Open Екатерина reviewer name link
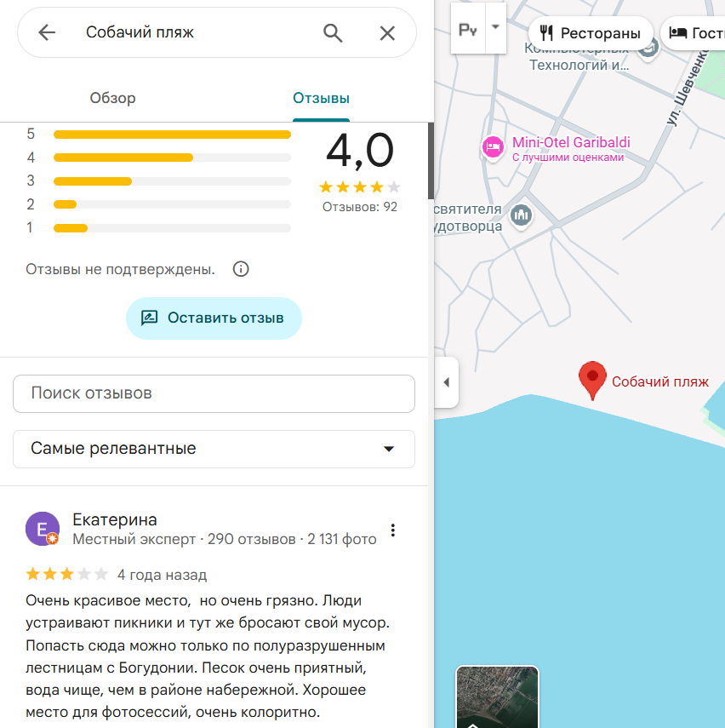 click(x=115, y=519)
